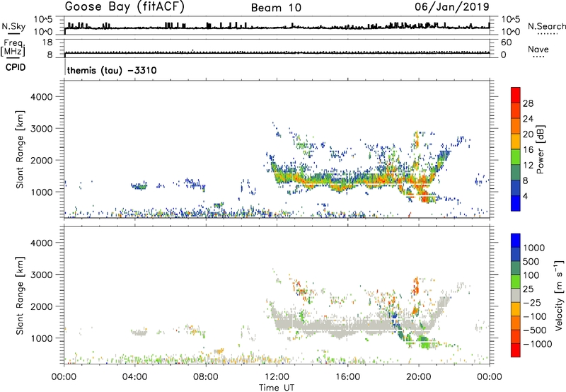Click the red segment of the power colorbar
The height and width of the screenshot is (392, 566).
point(516,96)
